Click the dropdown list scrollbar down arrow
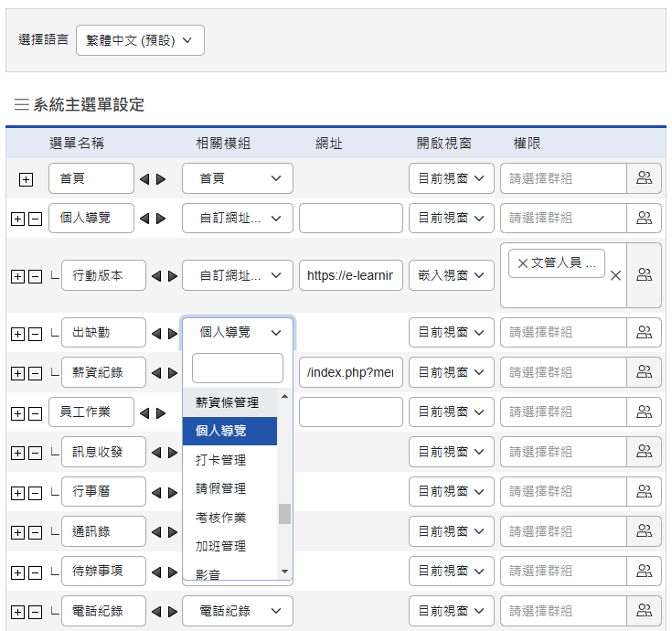Image resolution: width=672 pixels, height=631 pixels. [284, 572]
